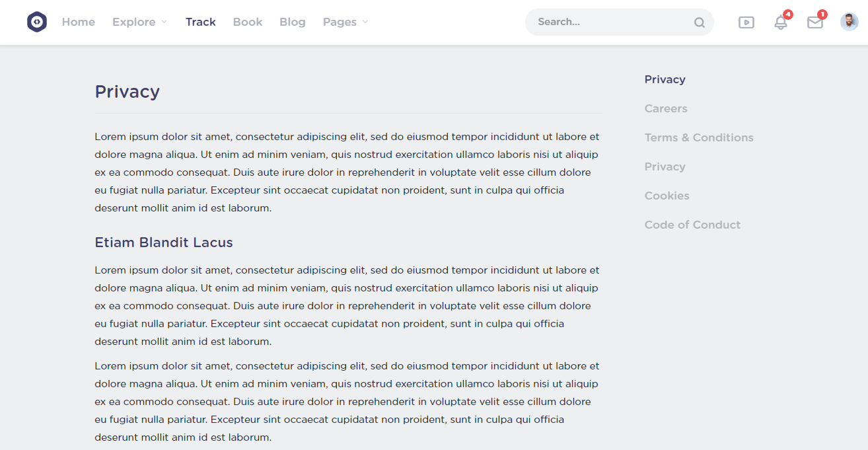Open the Book nav item
868x450 pixels.
click(248, 22)
